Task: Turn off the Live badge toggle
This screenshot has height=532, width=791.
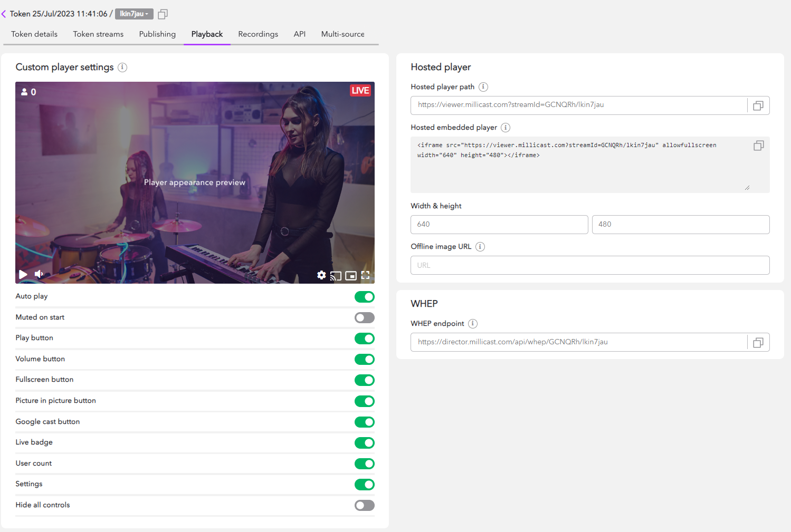Action: 364,443
